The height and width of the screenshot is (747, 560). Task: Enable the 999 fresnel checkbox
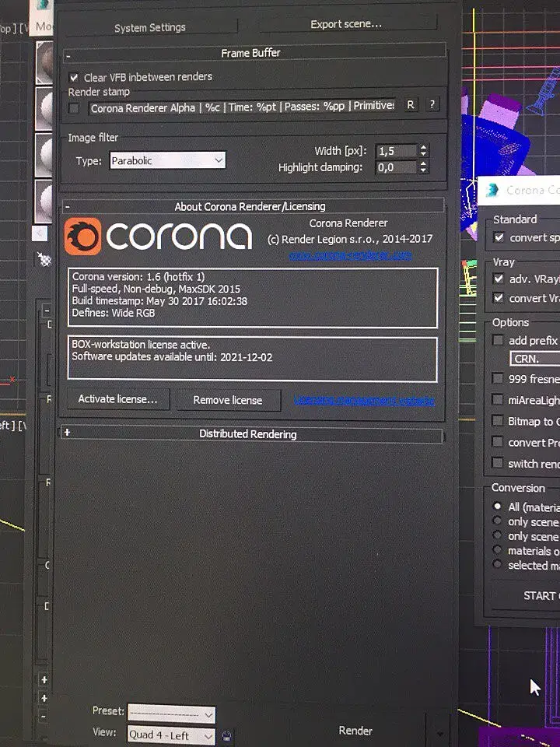(x=498, y=379)
